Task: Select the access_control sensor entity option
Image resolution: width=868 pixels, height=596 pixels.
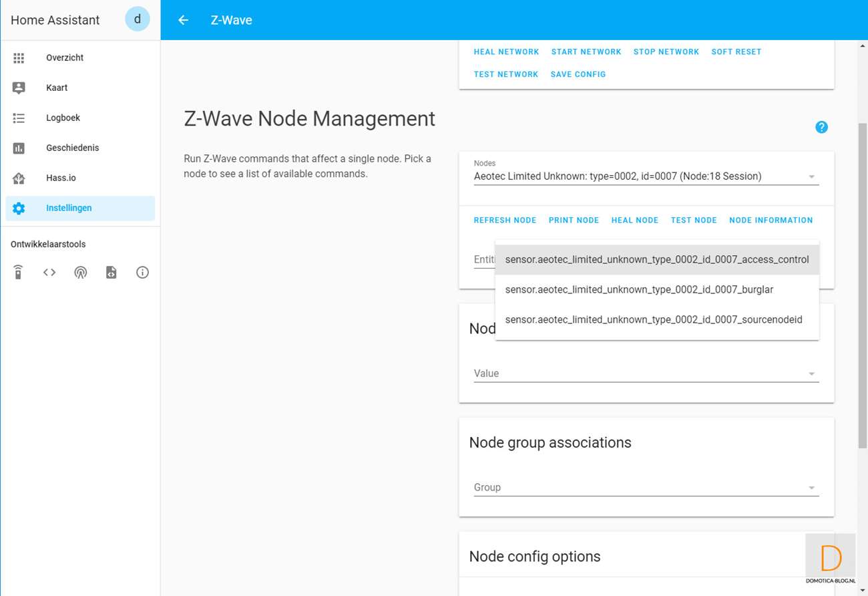Action: click(x=656, y=259)
